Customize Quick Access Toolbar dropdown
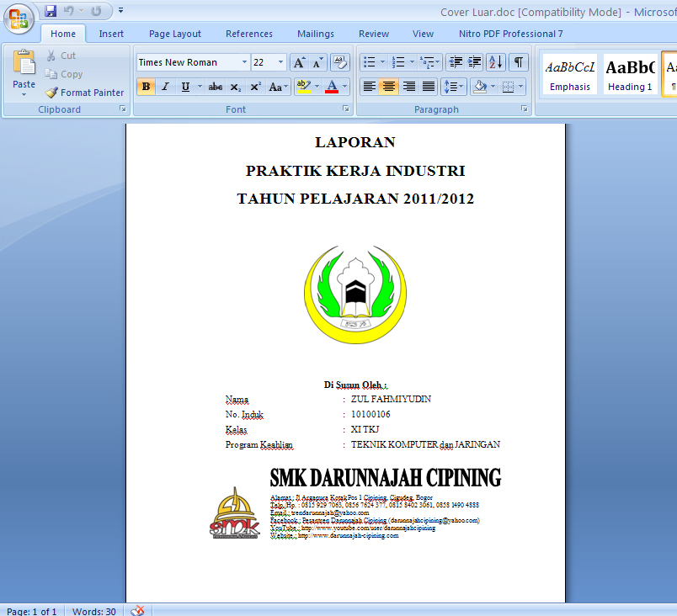This screenshot has width=677, height=616. pos(121,10)
